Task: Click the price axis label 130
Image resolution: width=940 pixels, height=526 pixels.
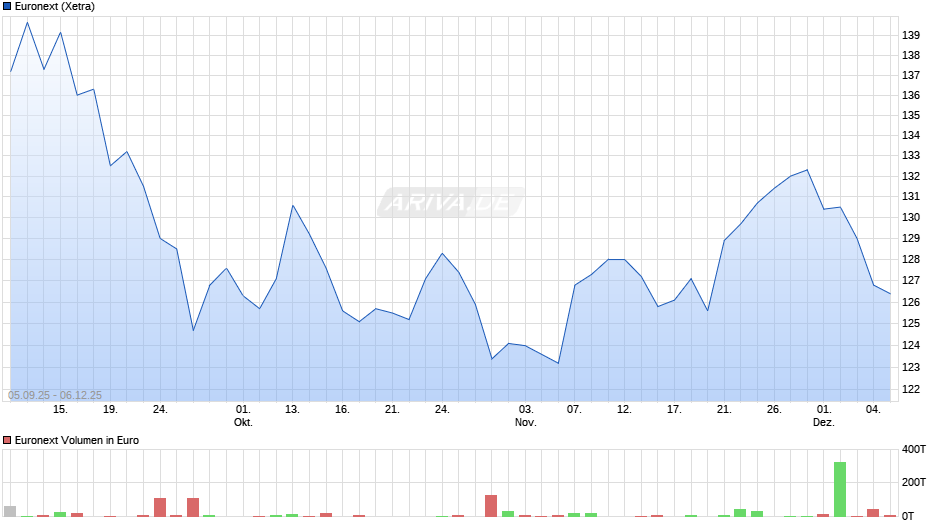Action: (911, 218)
